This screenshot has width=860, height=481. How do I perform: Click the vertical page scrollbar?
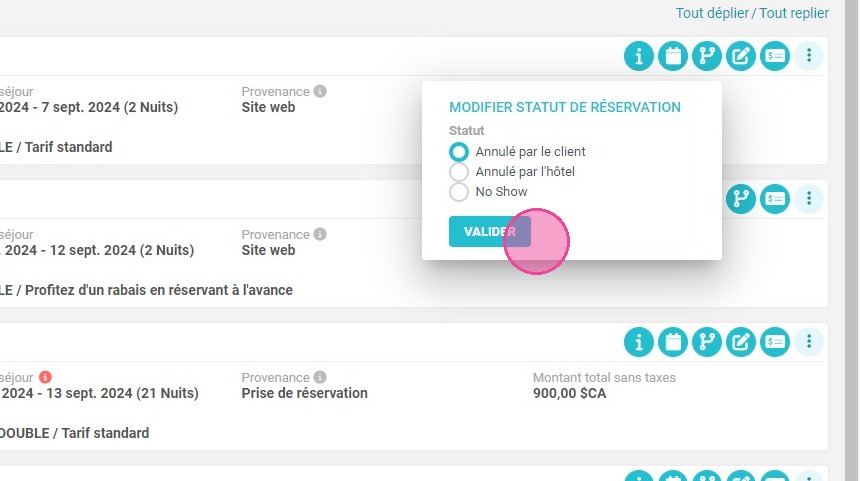point(852,240)
